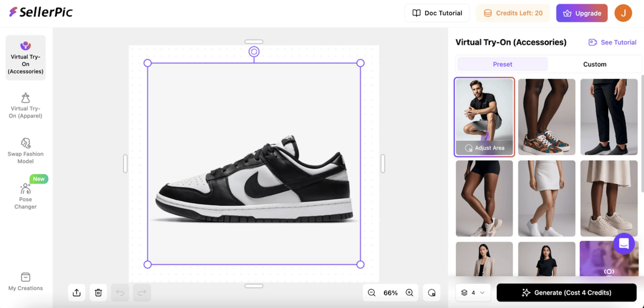Click the canvas right edge handle

click(x=383, y=164)
